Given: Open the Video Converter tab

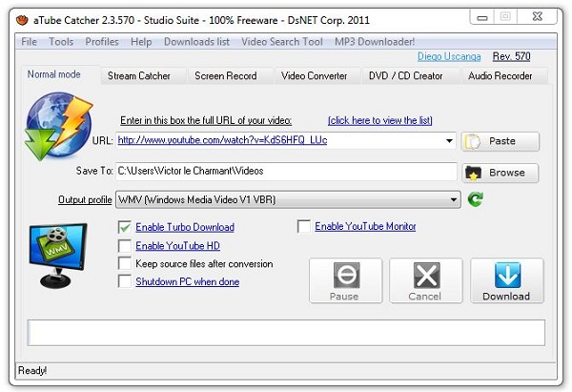Looking at the screenshot, I should (x=315, y=75).
